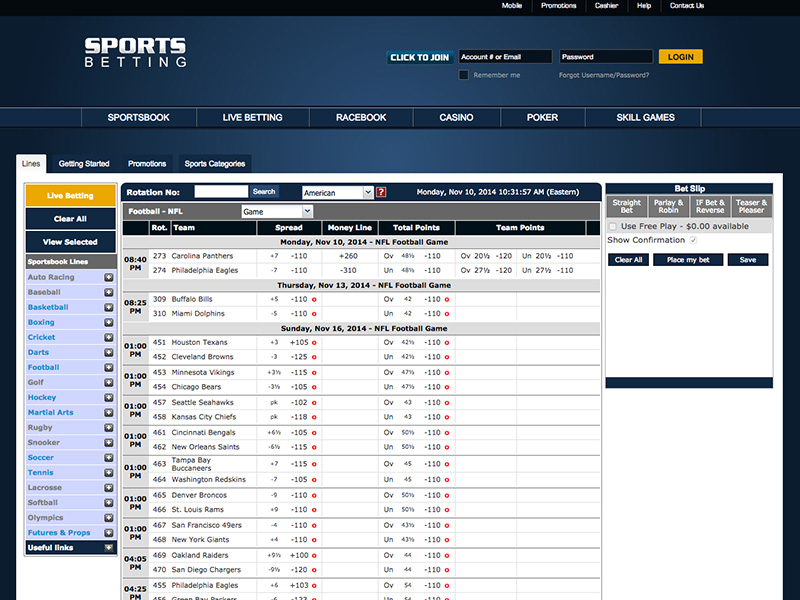This screenshot has height=600, width=800.
Task: Select Straight Bet type
Action: coord(627,206)
